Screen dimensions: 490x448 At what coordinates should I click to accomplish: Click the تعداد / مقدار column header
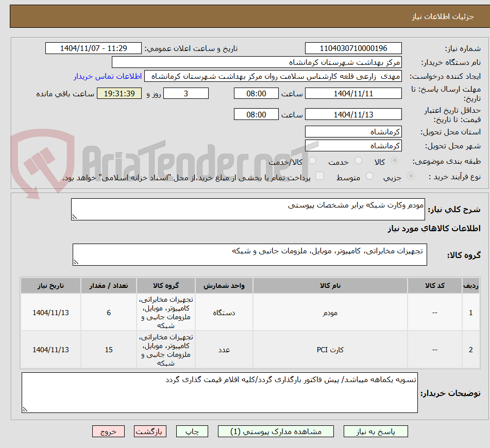coord(108,286)
